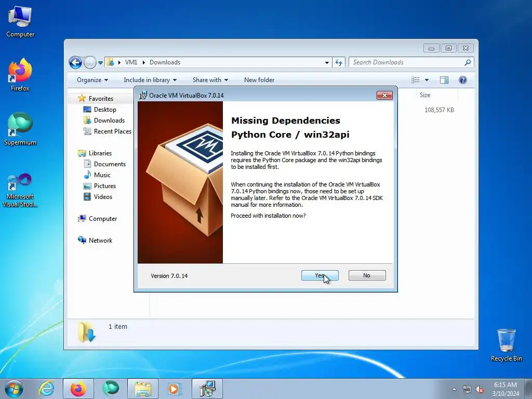Click Explorer forward navigation arrow
Viewport: 532px width, 399px height.
click(90, 62)
